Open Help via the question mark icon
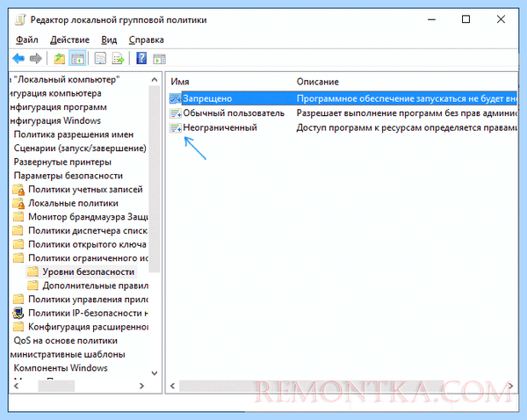Viewport: 527px width, 420px height. pyautogui.click(x=141, y=59)
